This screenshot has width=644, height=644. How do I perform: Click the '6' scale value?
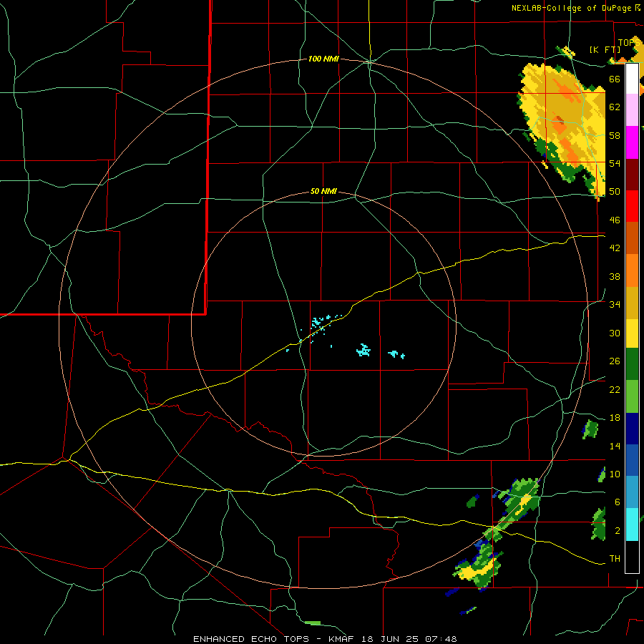(x=618, y=502)
